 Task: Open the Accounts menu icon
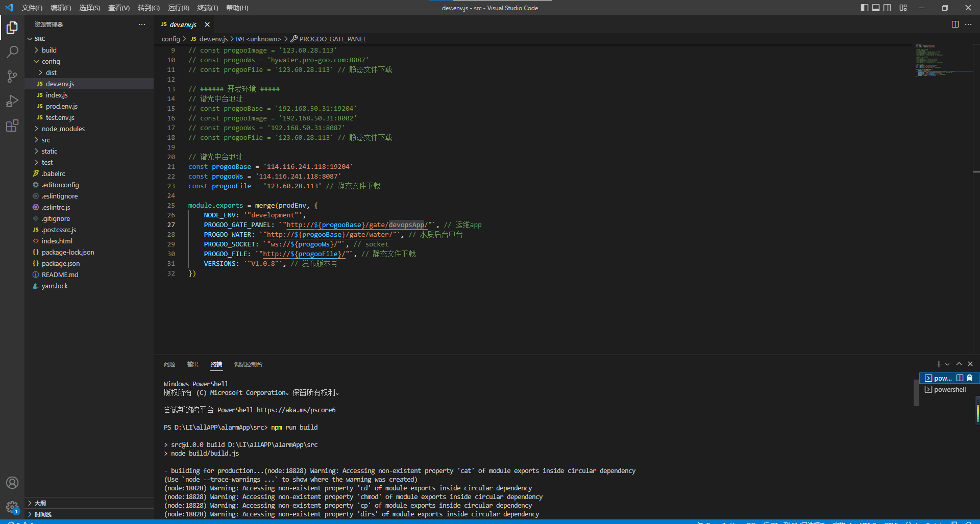click(12, 483)
